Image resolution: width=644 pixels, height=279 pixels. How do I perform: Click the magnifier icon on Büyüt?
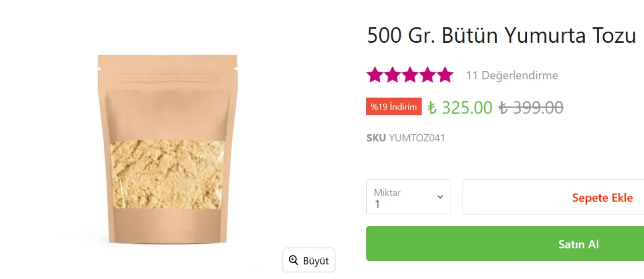pyautogui.click(x=293, y=260)
